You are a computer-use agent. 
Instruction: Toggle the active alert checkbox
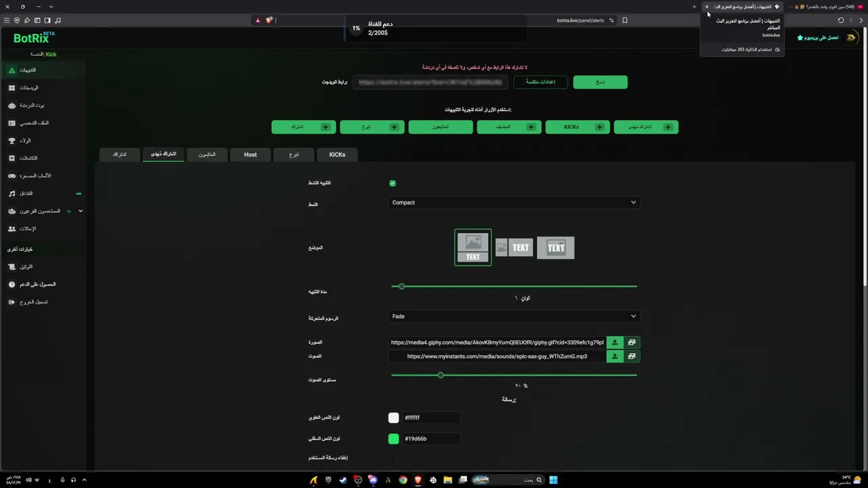(393, 183)
